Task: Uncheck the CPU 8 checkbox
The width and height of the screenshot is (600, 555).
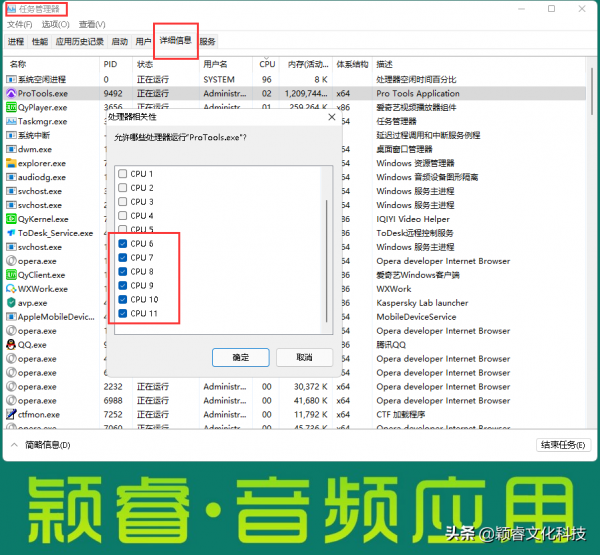Action: pos(122,271)
